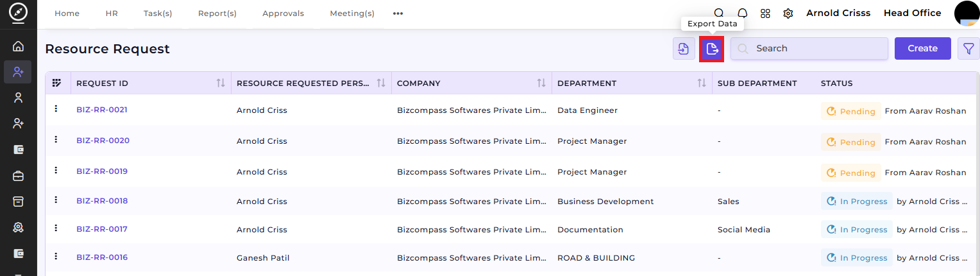This screenshot has height=276, width=980.
Task: Click Pending status for BIZ-RR-0020
Action: pyautogui.click(x=850, y=142)
